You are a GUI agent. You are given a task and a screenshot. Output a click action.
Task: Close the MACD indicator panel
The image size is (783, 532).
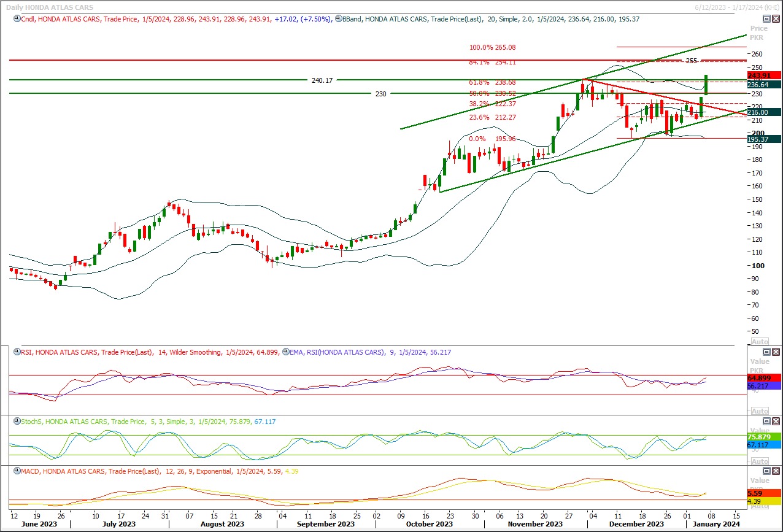[776, 471]
